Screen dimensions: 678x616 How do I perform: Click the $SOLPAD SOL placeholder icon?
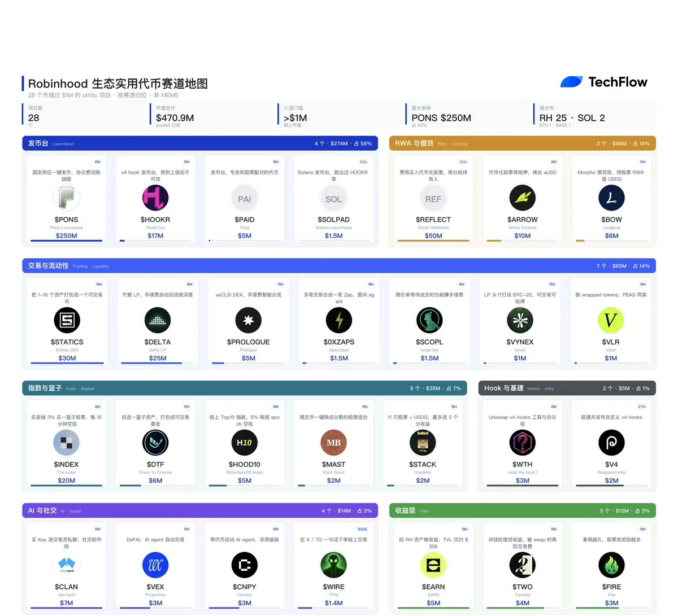click(333, 199)
